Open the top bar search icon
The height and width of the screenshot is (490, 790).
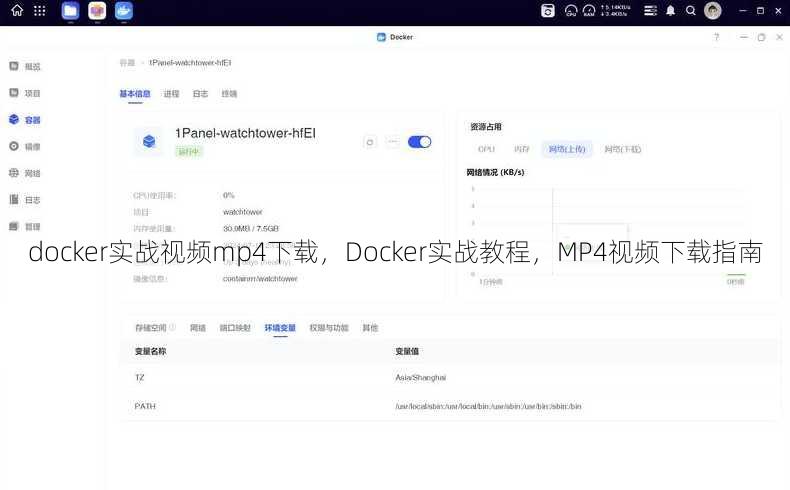691,11
